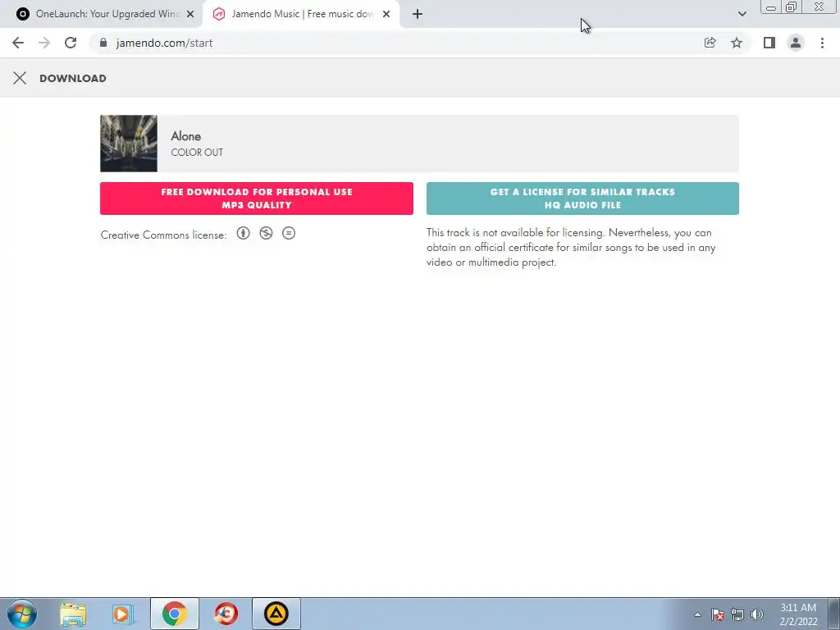
Task: Launch Windows Media Player from taskbar
Action: coord(123,614)
